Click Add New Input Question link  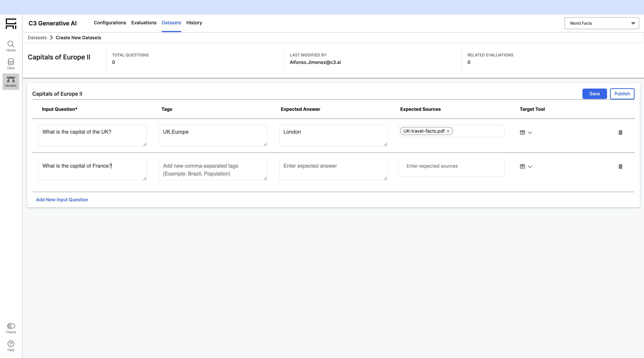pos(62,200)
